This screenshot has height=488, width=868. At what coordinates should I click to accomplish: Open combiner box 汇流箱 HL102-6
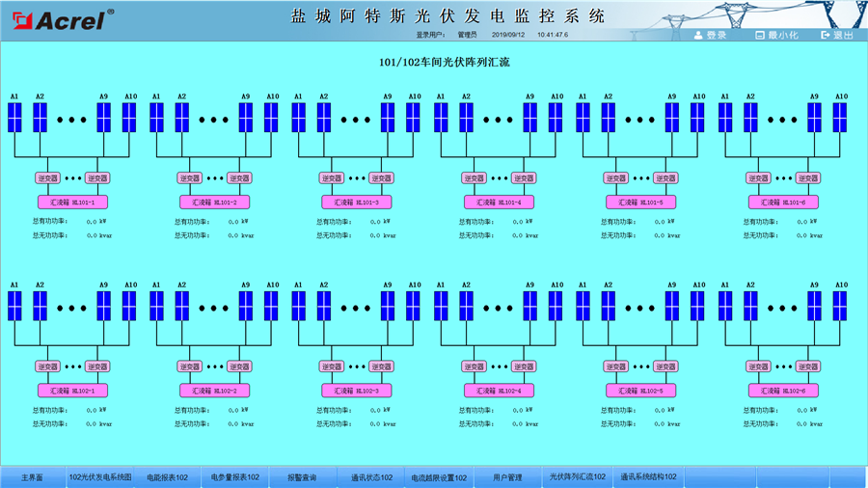pyautogui.click(x=783, y=390)
